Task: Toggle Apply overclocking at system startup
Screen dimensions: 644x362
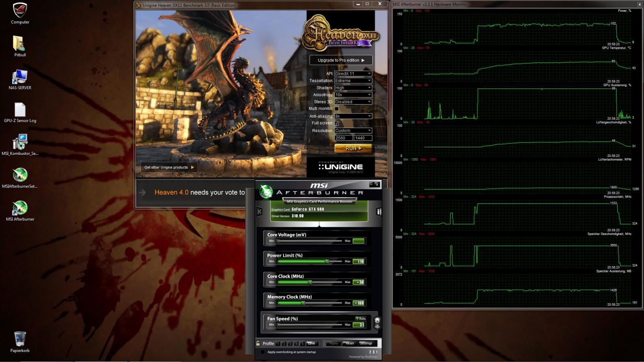Action: pos(262,352)
